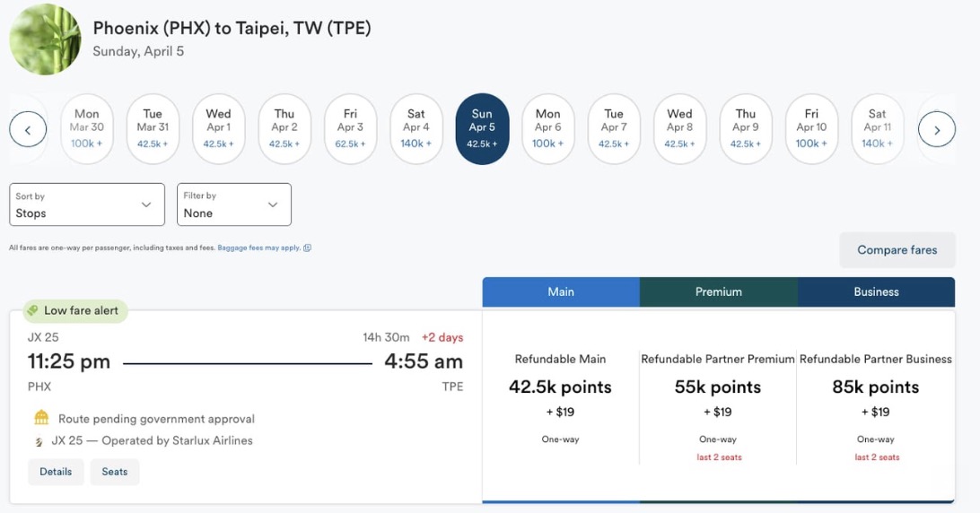Click the government approval building icon
Screen dimensions: 980x513
41,418
